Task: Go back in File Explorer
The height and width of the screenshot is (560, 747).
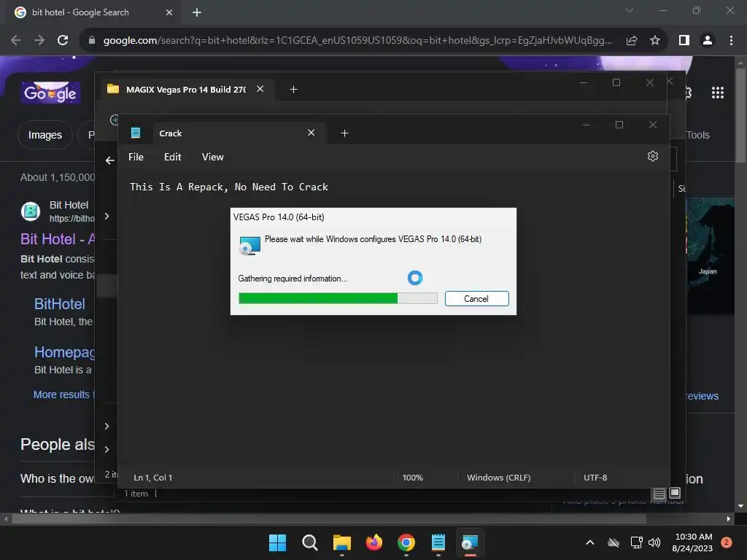Action: pos(110,160)
